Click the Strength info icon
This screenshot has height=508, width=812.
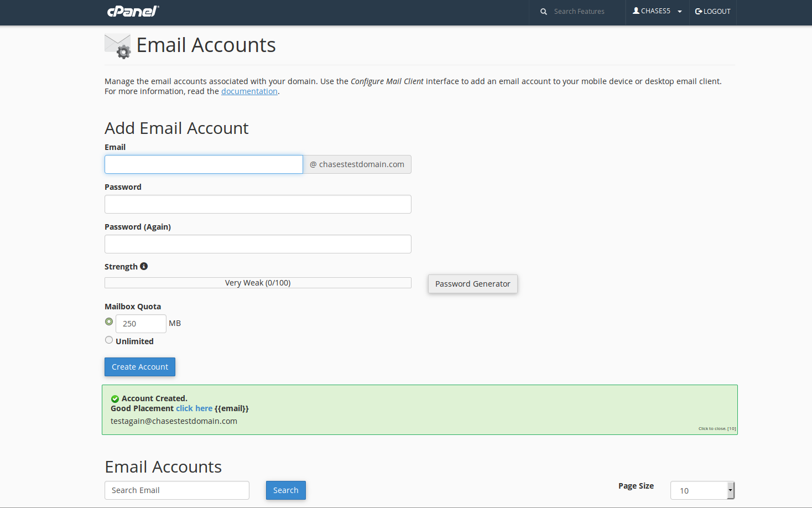click(x=144, y=266)
